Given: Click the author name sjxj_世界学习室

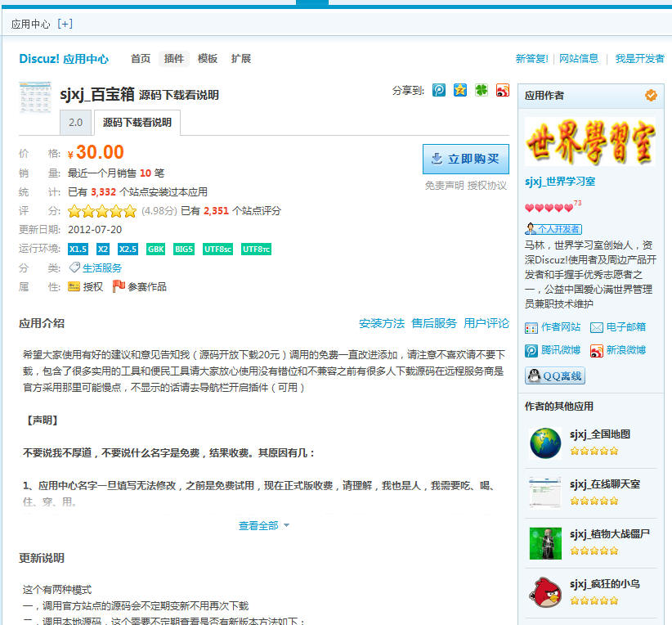Looking at the screenshot, I should (560, 182).
